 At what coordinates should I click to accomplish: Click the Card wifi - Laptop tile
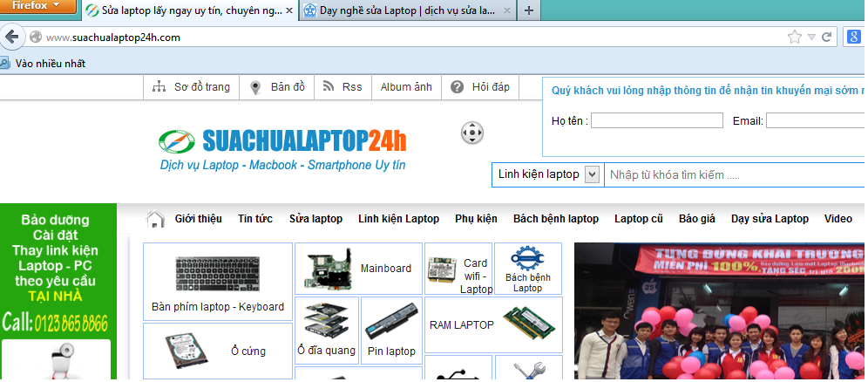pyautogui.click(x=458, y=269)
